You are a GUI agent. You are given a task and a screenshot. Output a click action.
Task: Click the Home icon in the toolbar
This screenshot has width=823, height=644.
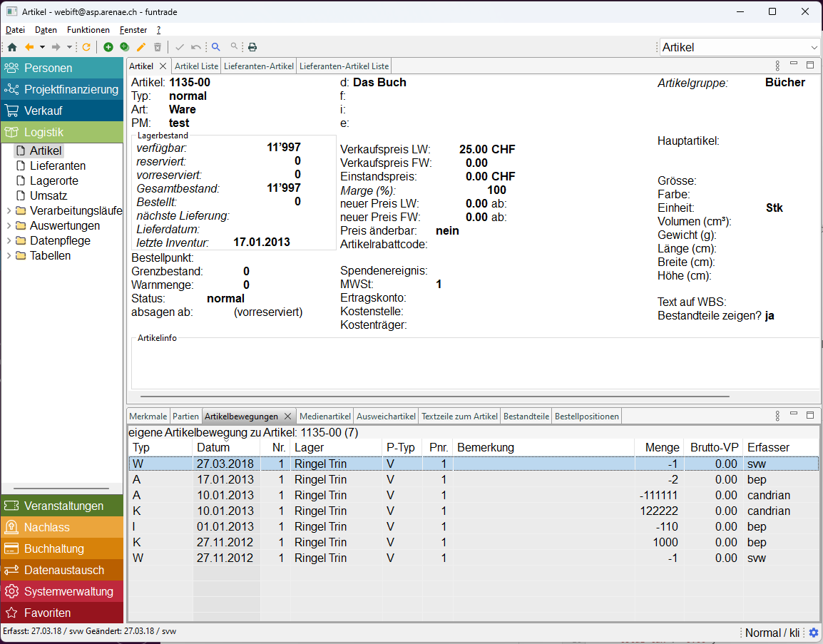click(x=12, y=47)
